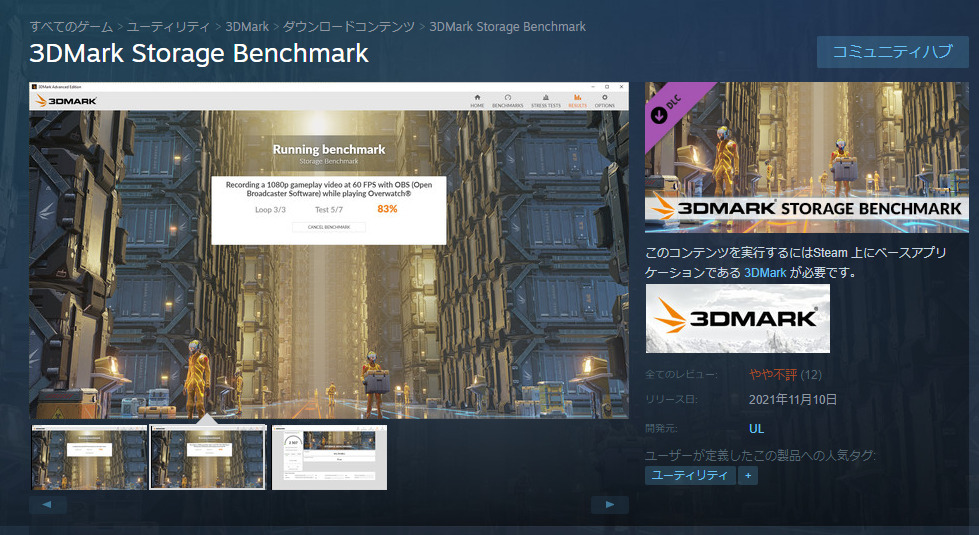Image resolution: width=979 pixels, height=535 pixels.
Task: Click the 3DMark Storage Benchmark breadcrumb
Action: coord(507,27)
